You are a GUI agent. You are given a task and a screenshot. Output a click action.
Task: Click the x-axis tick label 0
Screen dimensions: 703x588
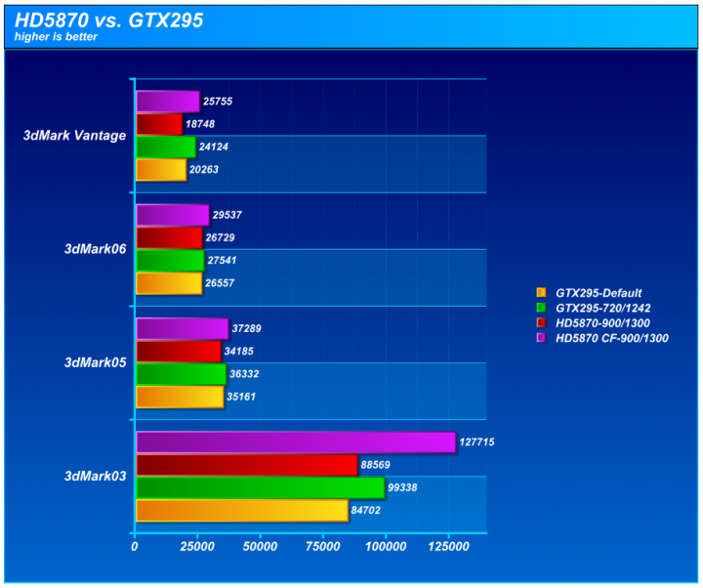[x=135, y=547]
